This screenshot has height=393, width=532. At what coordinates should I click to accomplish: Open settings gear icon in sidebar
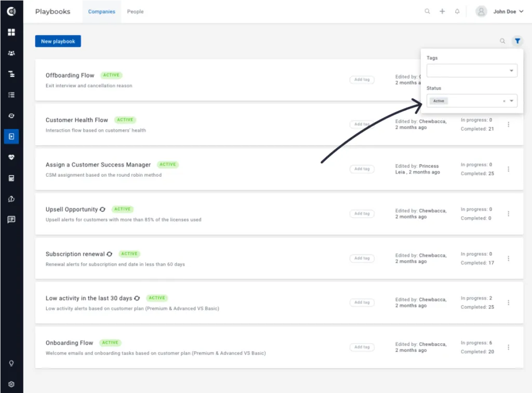click(x=11, y=384)
